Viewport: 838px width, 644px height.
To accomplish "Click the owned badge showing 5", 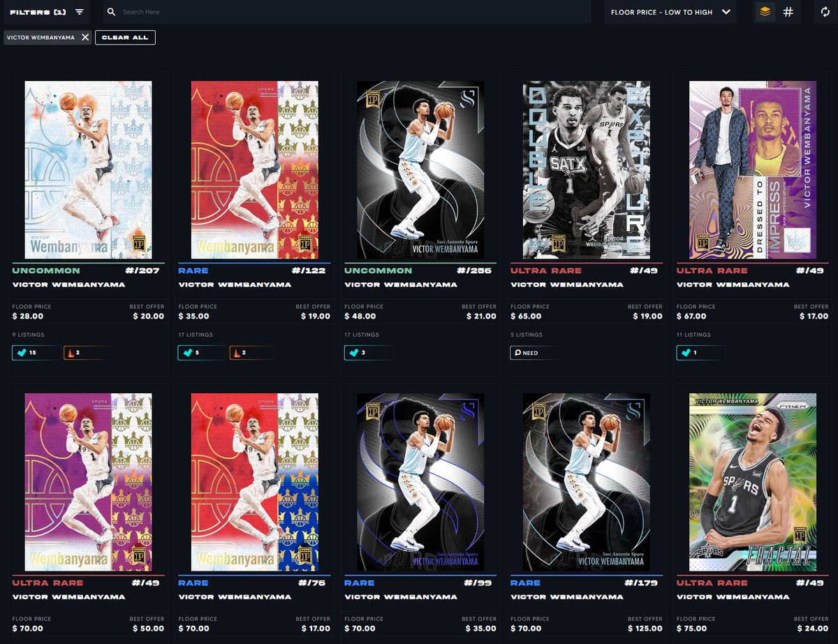I will 201,353.
